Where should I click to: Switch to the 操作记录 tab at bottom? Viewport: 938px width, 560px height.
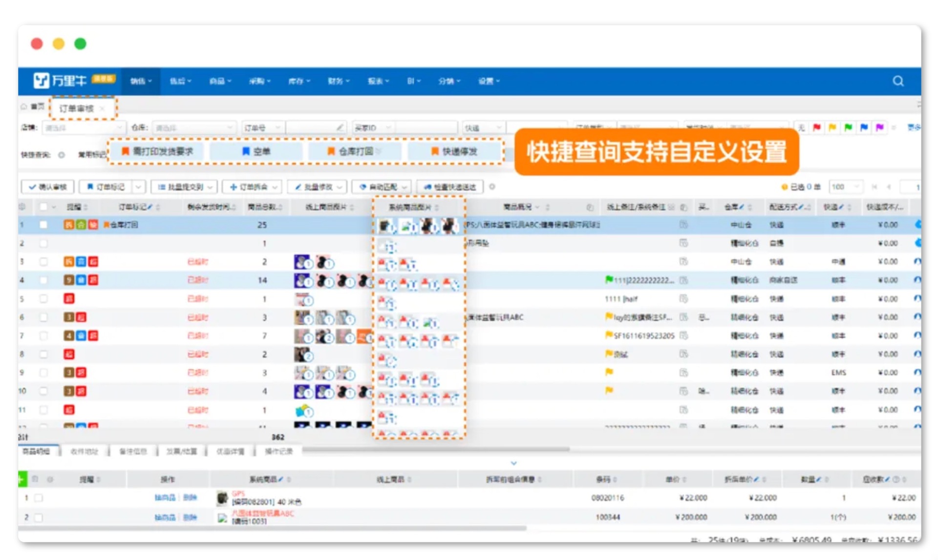coord(278,451)
